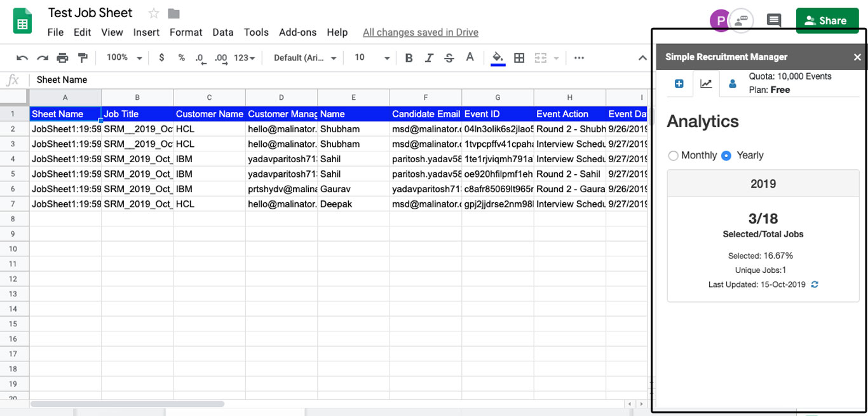The width and height of the screenshot is (868, 416).
Task: Open the Tools menu
Action: (x=256, y=32)
